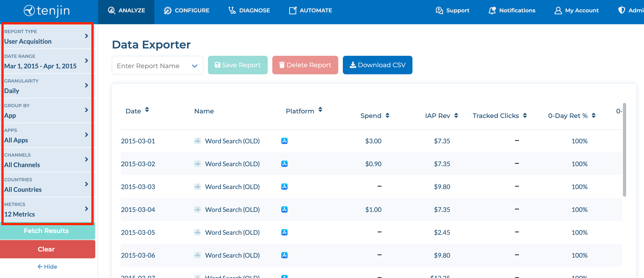Click the Configure gear icon
The width and height of the screenshot is (644, 278).
(x=167, y=11)
